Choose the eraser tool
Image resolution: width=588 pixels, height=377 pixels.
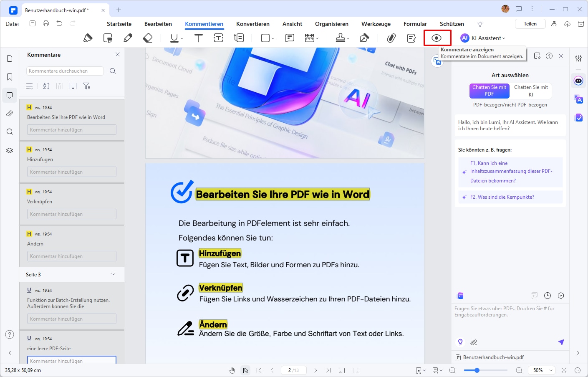(148, 38)
